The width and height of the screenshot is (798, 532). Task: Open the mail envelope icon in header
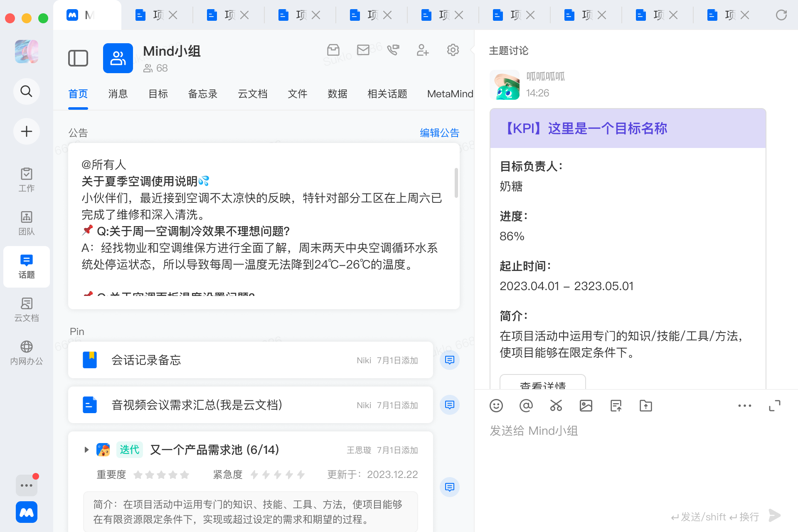(x=363, y=50)
